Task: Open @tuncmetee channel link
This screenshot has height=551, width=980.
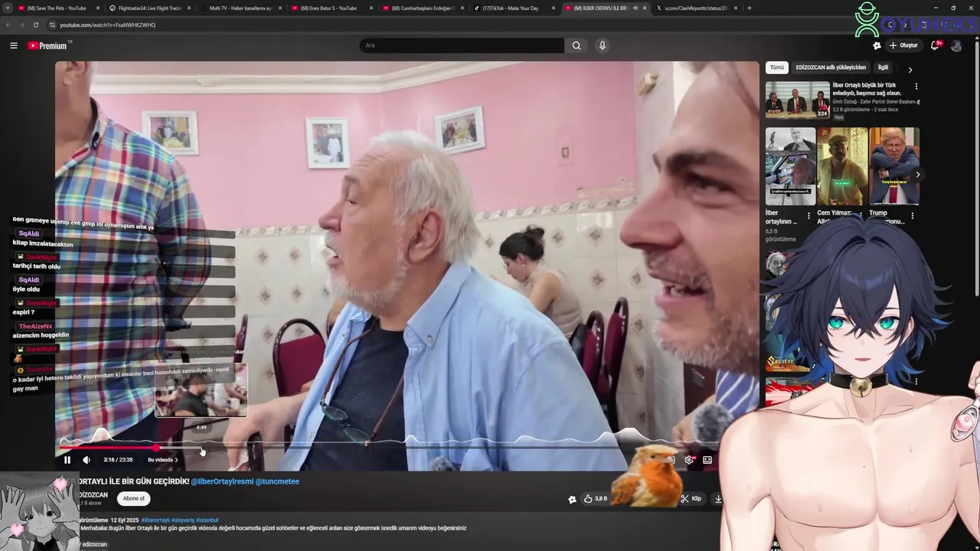Action: pos(277,481)
